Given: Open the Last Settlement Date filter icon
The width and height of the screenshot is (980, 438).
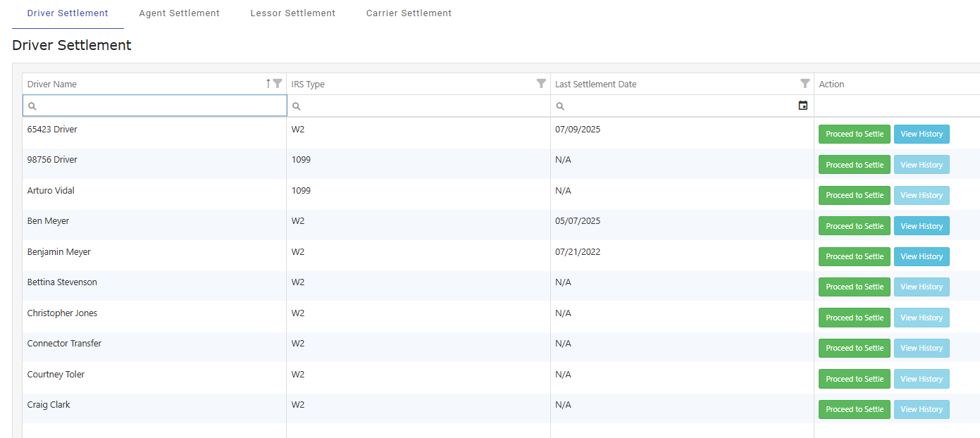Looking at the screenshot, I should click(805, 84).
